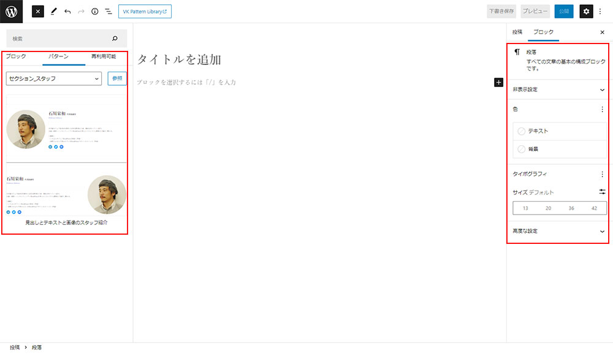Open the VK Pattern Library link
Screen dimensions: 613x364
pos(145,11)
